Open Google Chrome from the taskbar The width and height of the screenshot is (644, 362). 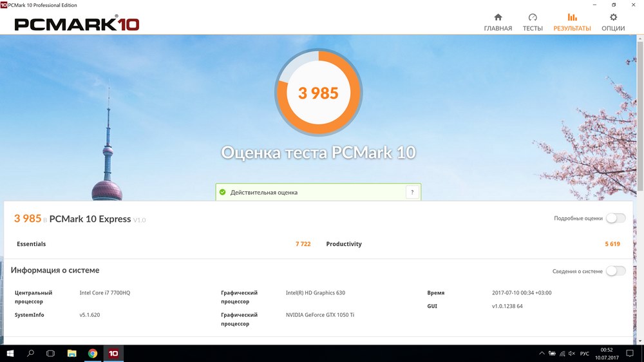(x=92, y=354)
